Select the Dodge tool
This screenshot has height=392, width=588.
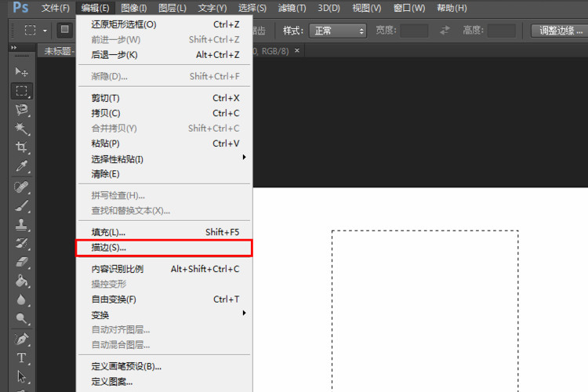(21, 319)
